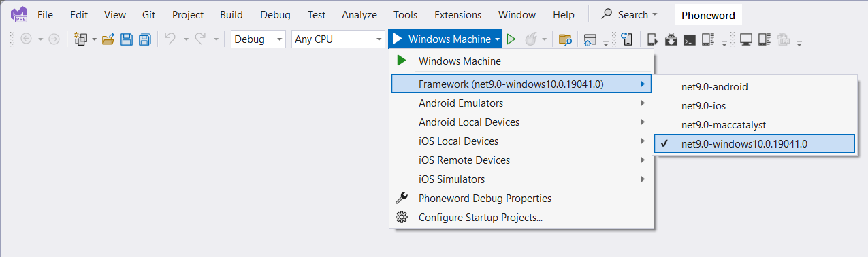This screenshot has height=257, width=868.
Task: Open the Test menu
Action: 317,14
